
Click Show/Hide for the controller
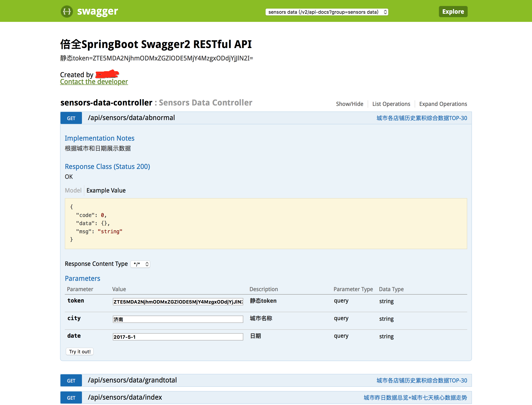pos(349,104)
